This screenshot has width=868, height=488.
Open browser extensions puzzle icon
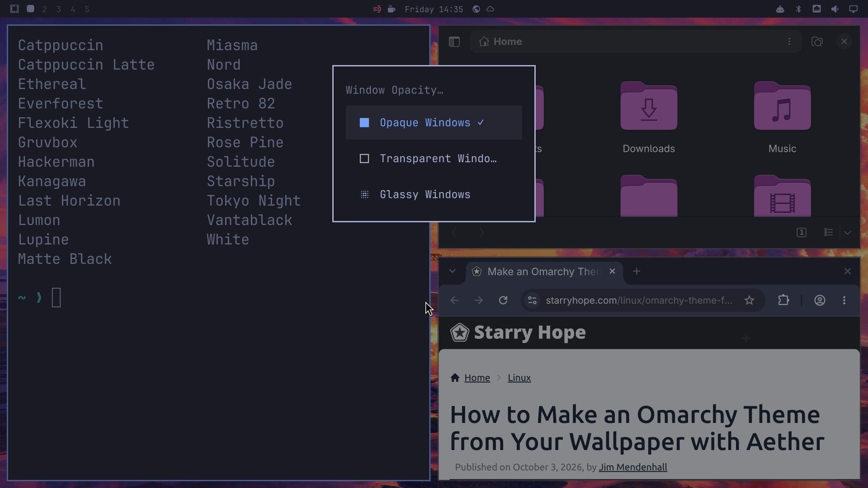coord(783,300)
